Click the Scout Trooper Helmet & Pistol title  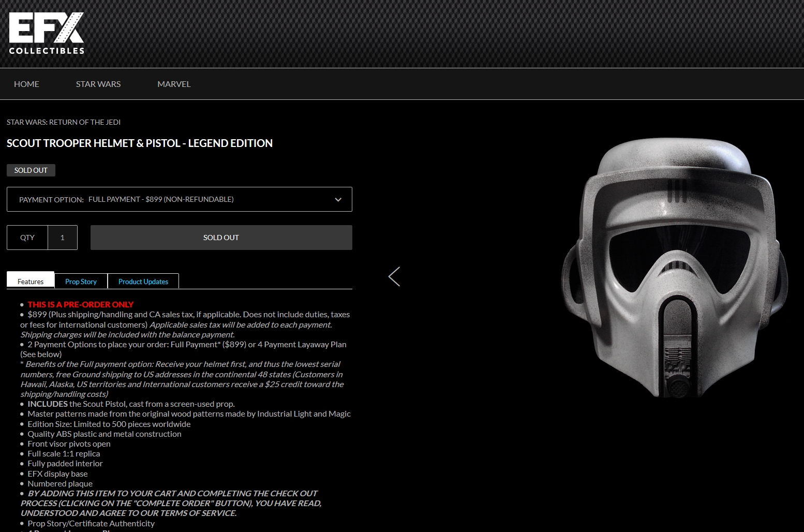point(140,143)
